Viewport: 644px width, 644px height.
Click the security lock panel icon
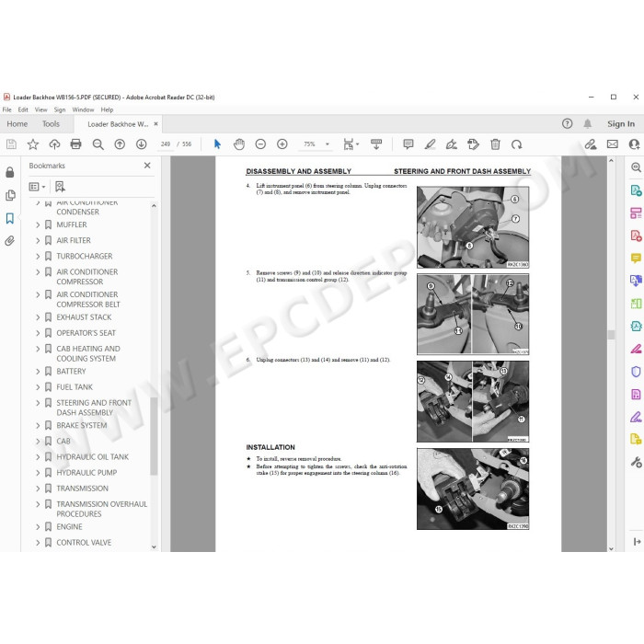(x=10, y=173)
